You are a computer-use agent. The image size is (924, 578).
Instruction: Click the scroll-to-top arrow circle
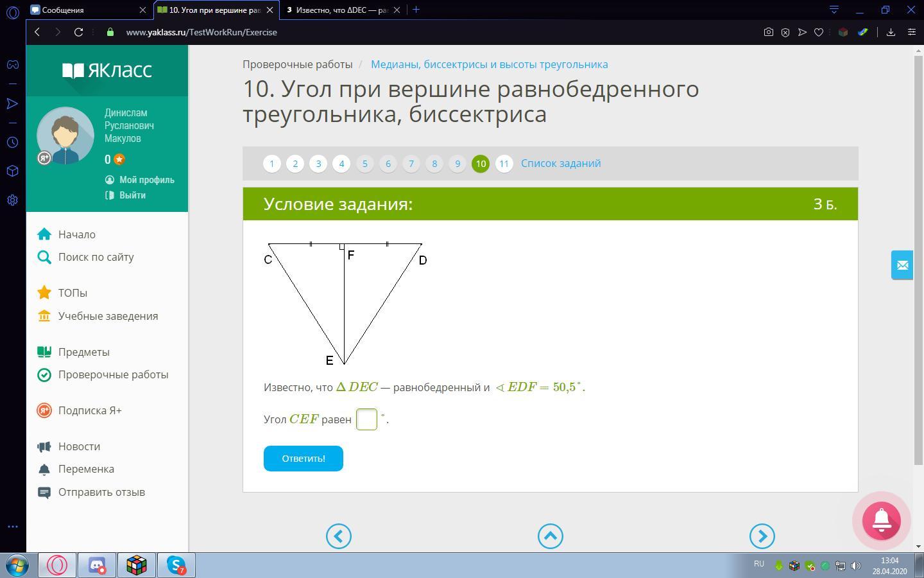click(x=550, y=536)
